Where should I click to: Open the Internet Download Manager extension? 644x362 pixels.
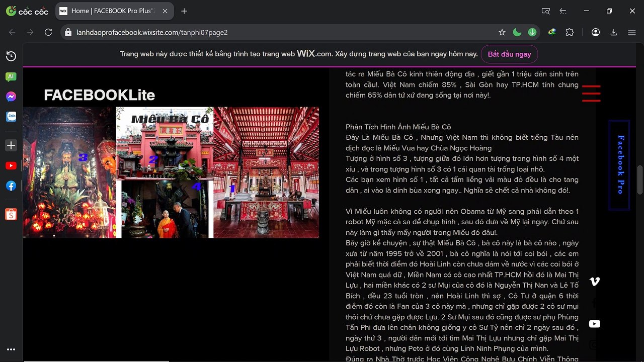click(552, 32)
